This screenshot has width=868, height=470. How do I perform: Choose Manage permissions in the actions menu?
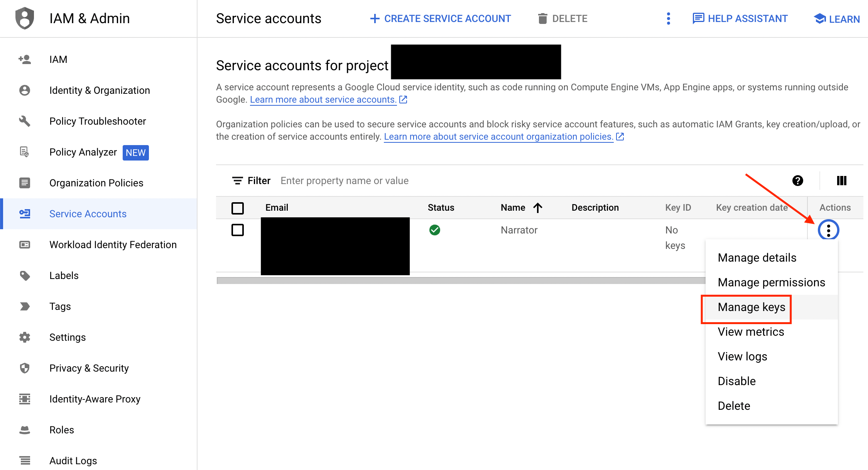pos(771,282)
